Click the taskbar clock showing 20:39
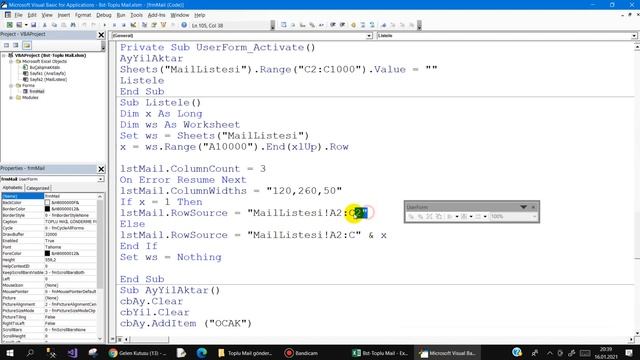640x360 pixels. click(x=606, y=353)
